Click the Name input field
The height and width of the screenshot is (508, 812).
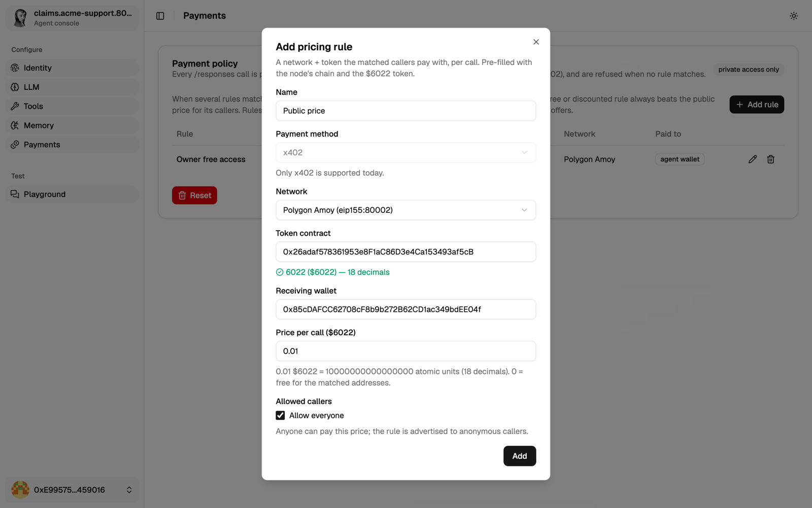(405, 111)
